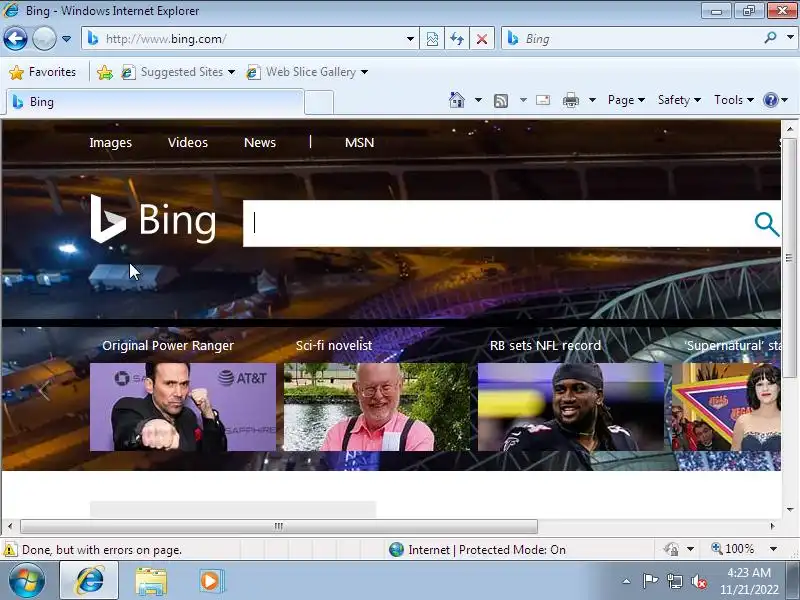This screenshot has width=800, height=600.
Task: Expand the Print options dropdown arrow
Action: click(x=592, y=100)
